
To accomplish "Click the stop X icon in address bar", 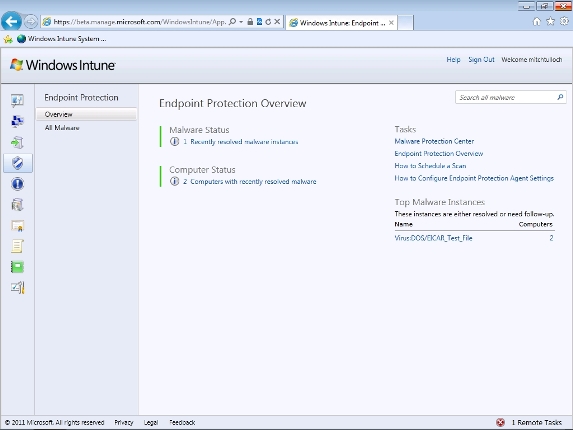I will click(277, 22).
